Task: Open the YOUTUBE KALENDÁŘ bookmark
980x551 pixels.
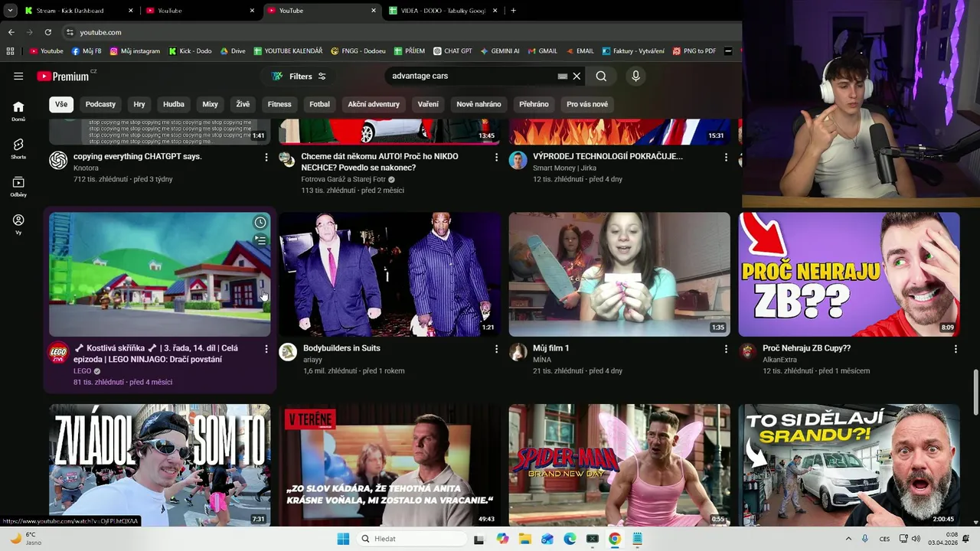Action: [288, 51]
